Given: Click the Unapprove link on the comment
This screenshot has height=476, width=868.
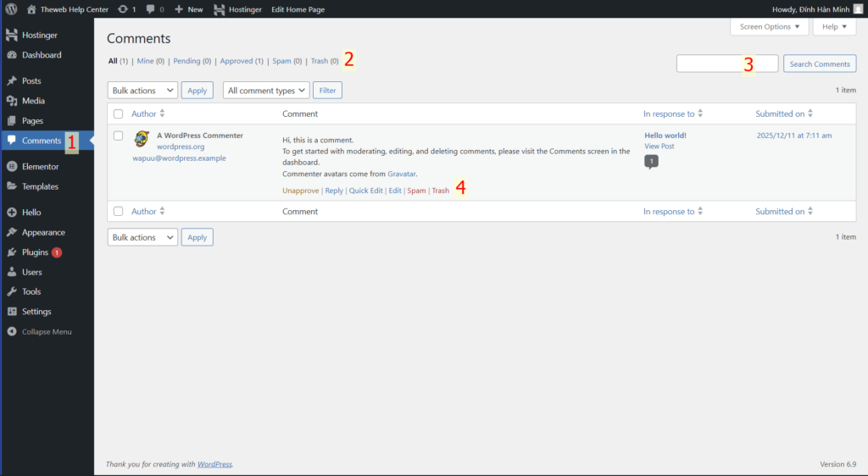Looking at the screenshot, I should pos(300,191).
